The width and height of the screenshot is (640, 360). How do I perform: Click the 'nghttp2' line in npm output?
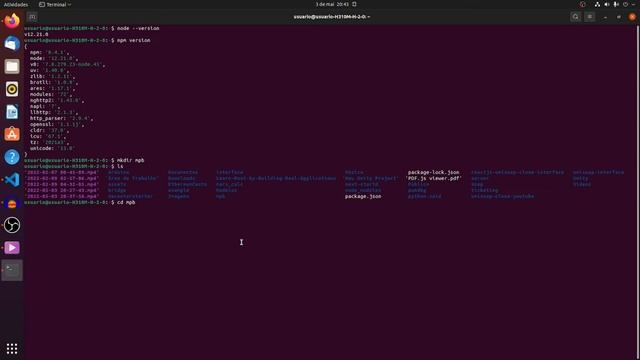pyautogui.click(x=57, y=100)
